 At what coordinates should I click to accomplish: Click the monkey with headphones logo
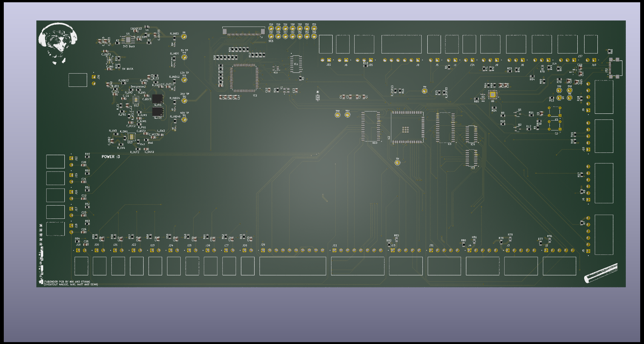(58, 43)
